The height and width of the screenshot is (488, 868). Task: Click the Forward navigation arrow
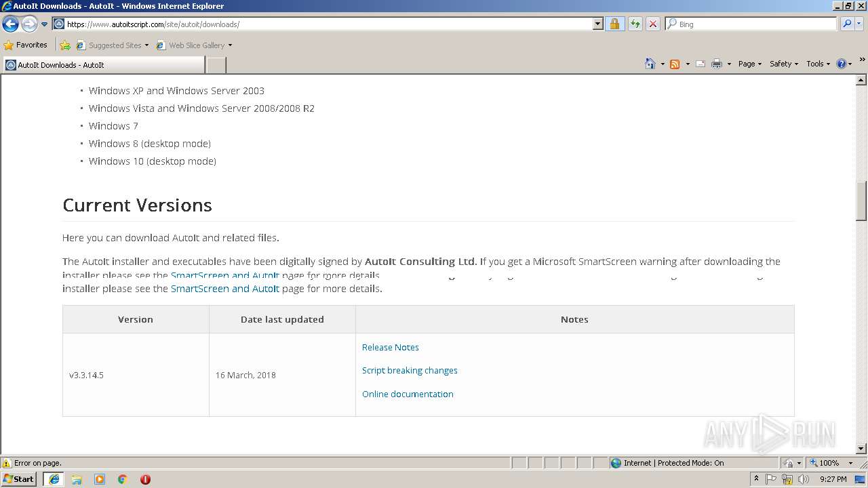[x=29, y=24]
